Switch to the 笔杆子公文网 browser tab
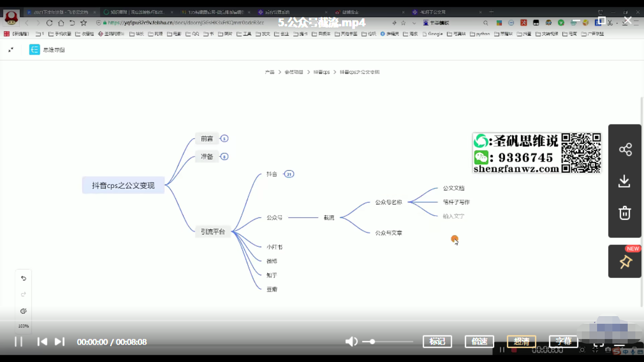The image size is (644, 362). tap(447, 12)
